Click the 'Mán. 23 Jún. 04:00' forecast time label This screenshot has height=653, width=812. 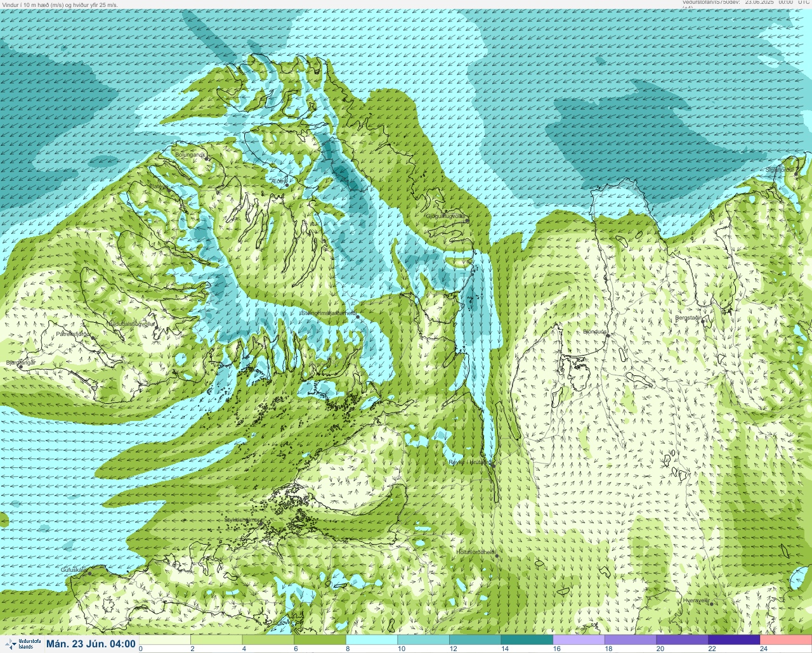[x=91, y=643]
